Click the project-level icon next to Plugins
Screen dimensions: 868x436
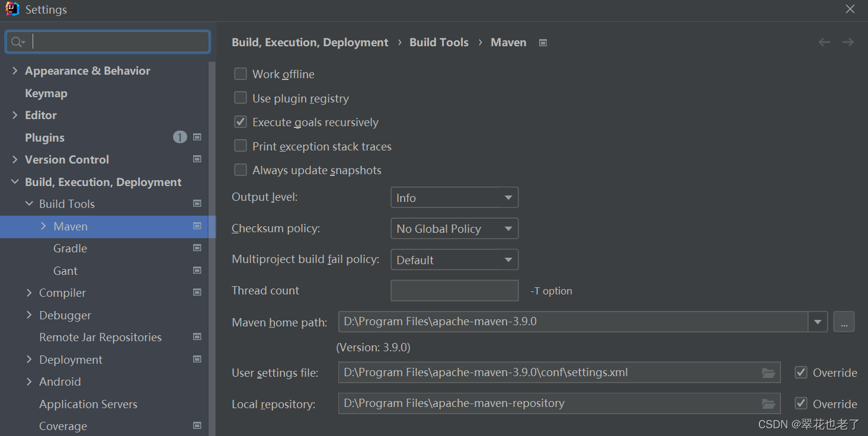197,137
